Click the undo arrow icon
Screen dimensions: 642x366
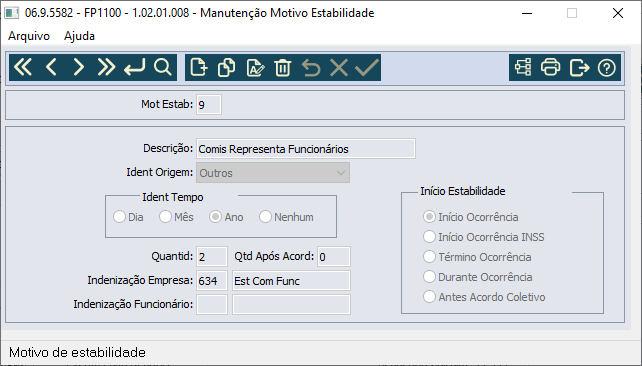[x=311, y=67]
